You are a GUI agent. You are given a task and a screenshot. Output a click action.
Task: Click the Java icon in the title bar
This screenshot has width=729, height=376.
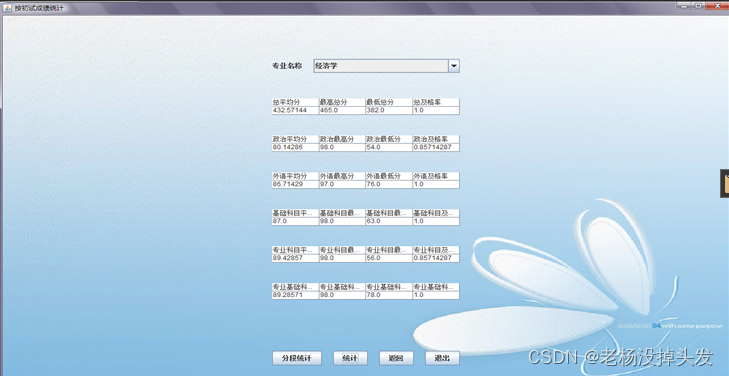tap(7, 8)
